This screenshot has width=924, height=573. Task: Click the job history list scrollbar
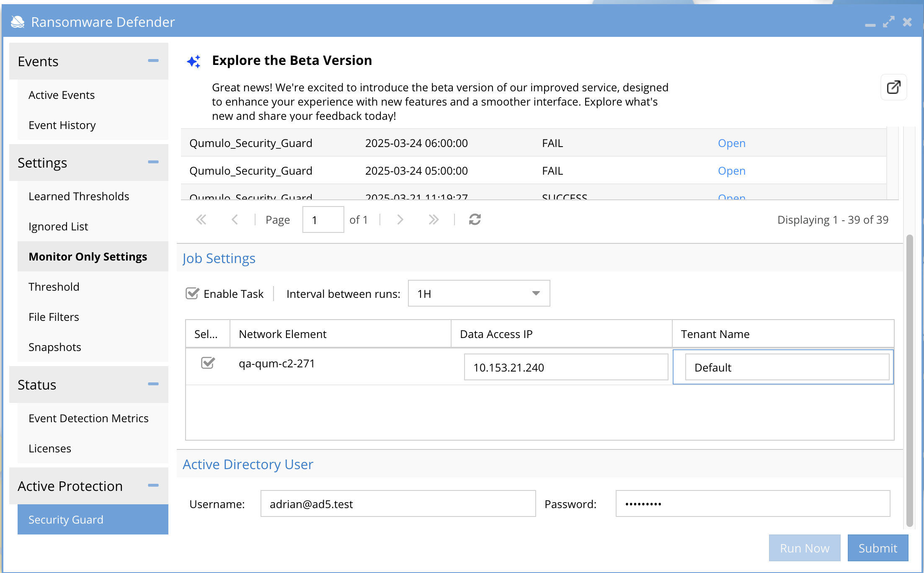tap(893, 163)
